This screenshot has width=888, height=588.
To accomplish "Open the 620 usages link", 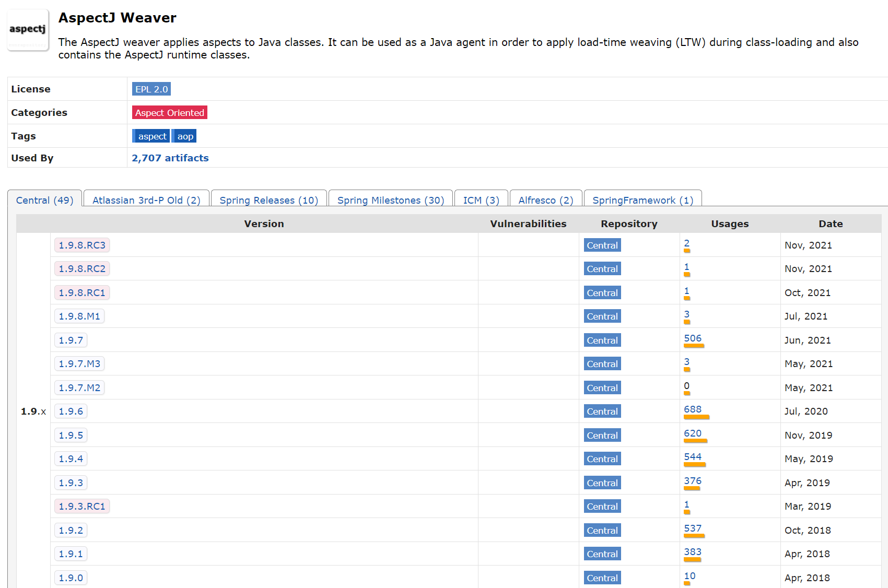I will pos(693,433).
